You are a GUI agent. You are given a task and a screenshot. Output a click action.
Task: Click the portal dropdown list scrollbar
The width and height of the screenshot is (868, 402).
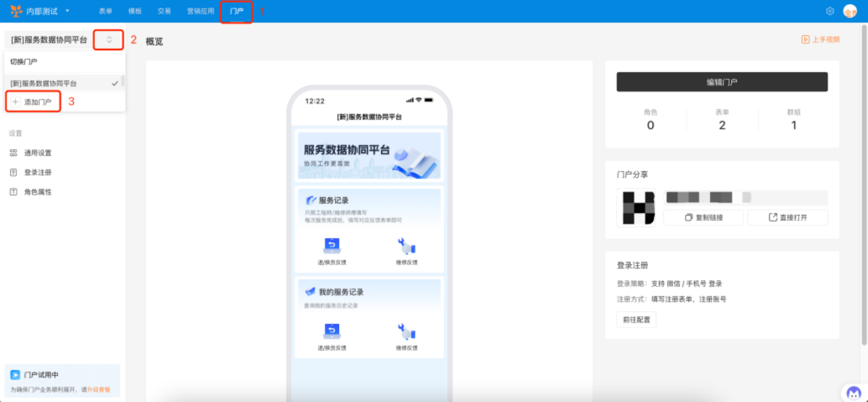(x=123, y=81)
